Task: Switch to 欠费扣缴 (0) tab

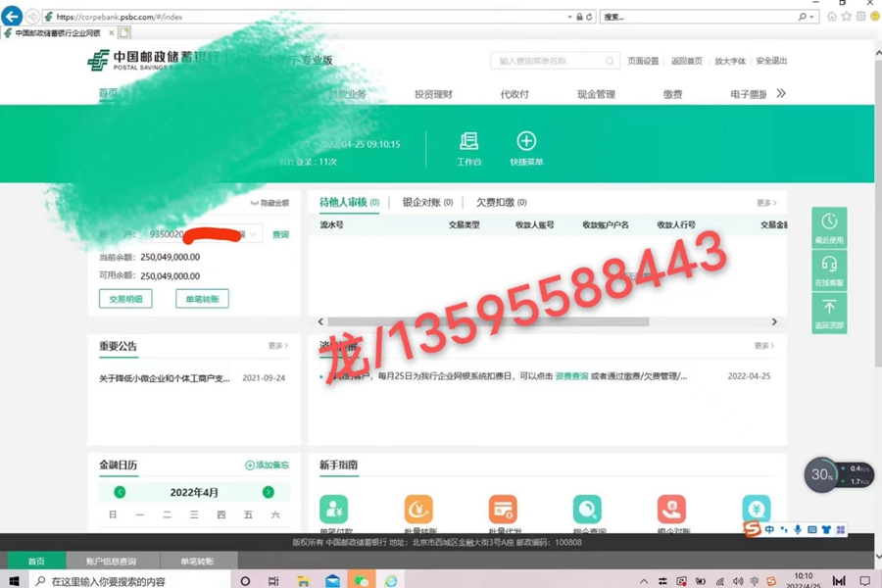Action: pos(502,202)
